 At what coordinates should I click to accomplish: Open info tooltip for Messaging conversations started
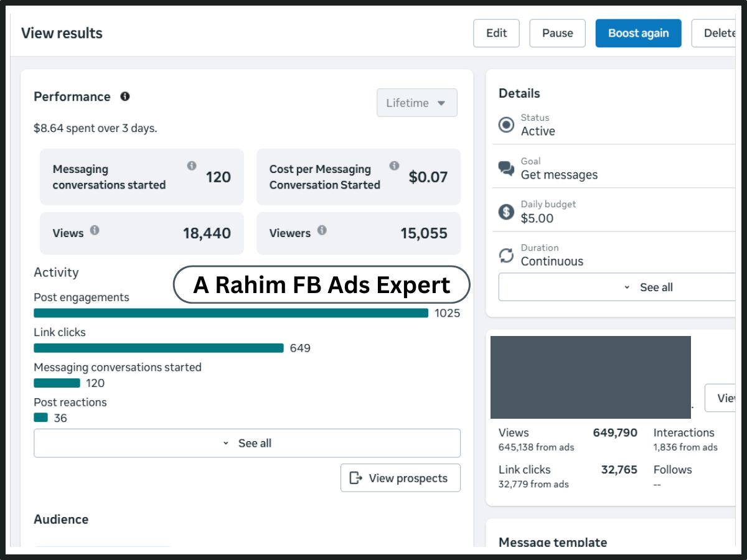[192, 166]
